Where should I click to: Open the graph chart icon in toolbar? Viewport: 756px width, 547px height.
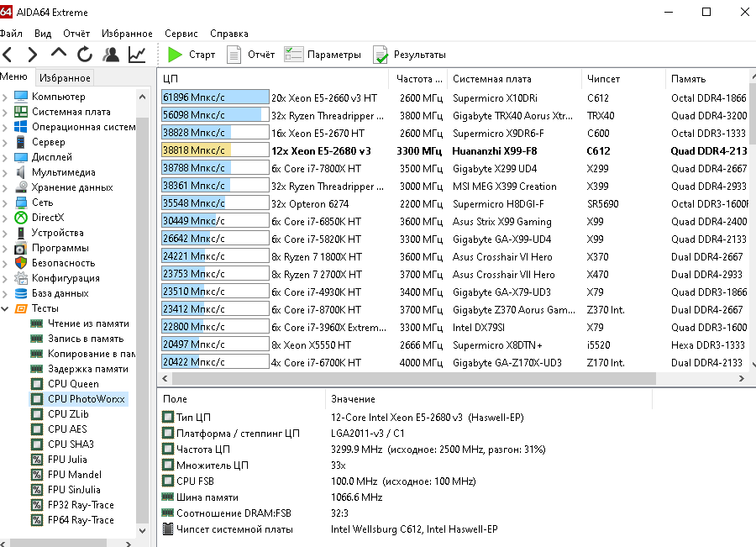137,55
